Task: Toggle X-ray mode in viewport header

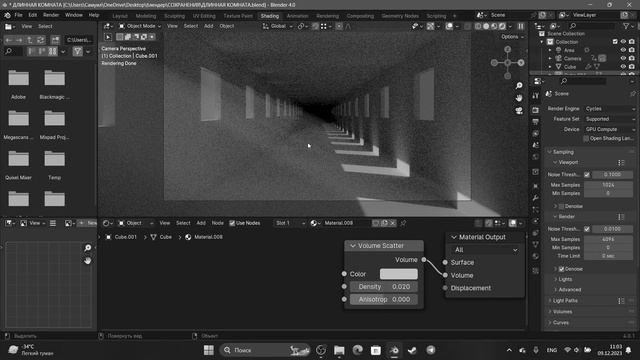Action: click(467, 26)
